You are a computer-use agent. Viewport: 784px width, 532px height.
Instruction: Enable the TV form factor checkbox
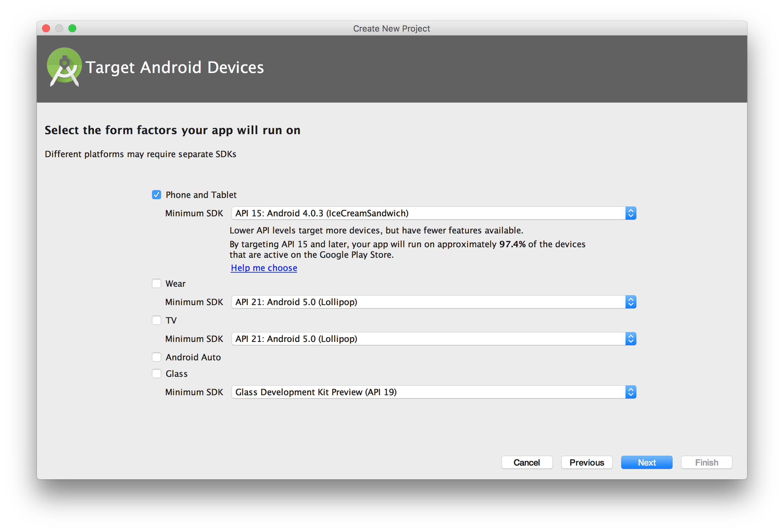click(157, 320)
